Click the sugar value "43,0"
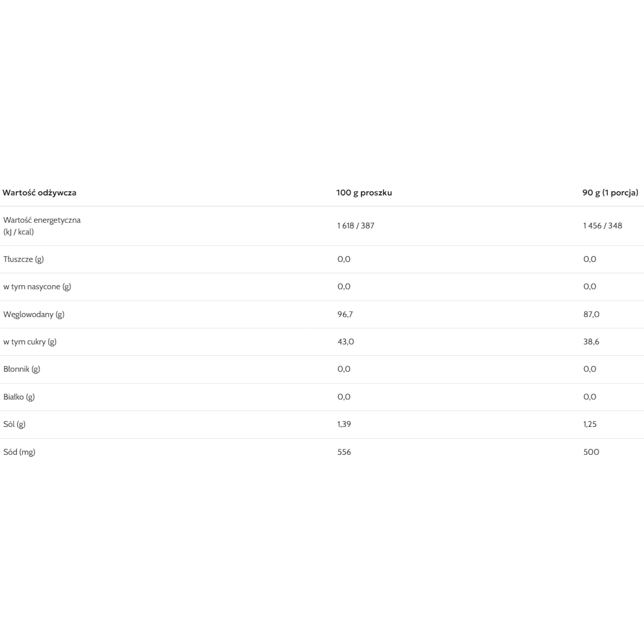The width and height of the screenshot is (644, 644). click(x=346, y=342)
